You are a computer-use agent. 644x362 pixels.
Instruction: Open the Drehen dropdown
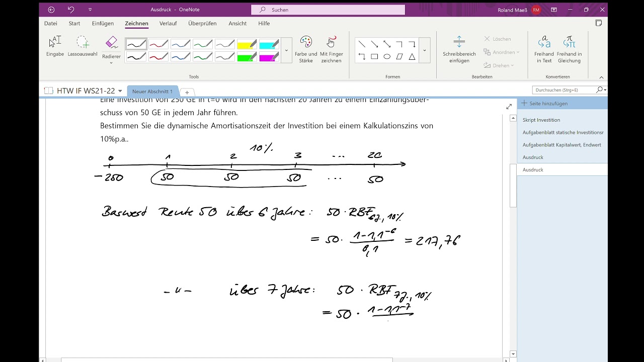click(x=499, y=65)
